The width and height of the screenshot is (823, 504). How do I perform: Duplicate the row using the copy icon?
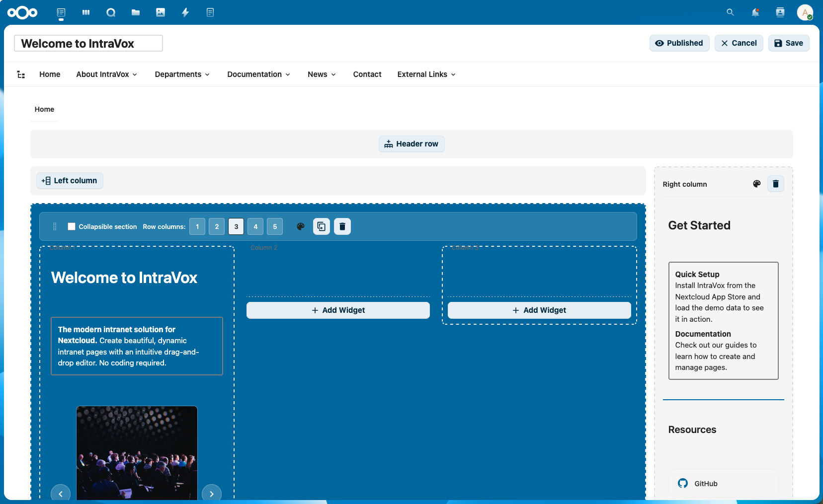(322, 226)
